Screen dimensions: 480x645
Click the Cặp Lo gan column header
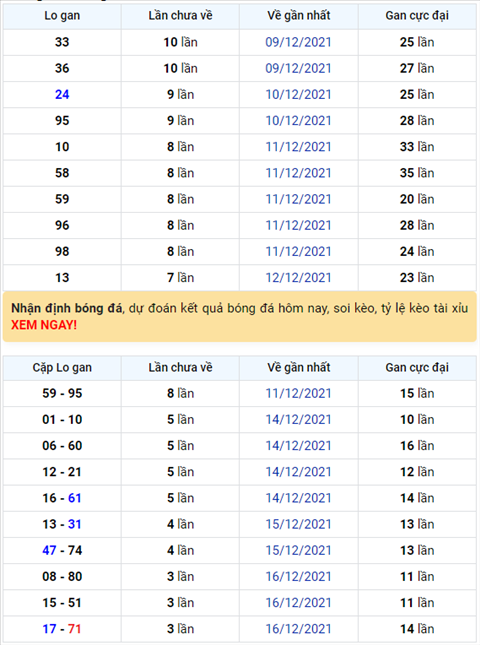(x=62, y=367)
